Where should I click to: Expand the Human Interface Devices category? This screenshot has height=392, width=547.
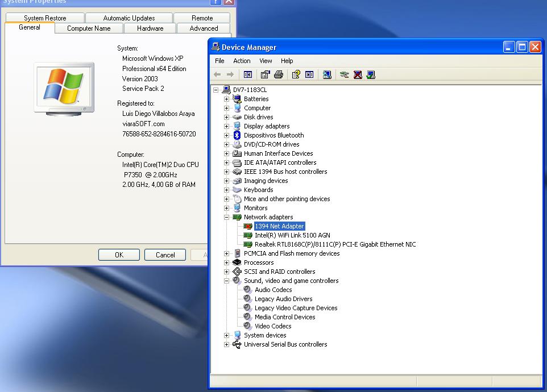(x=226, y=153)
